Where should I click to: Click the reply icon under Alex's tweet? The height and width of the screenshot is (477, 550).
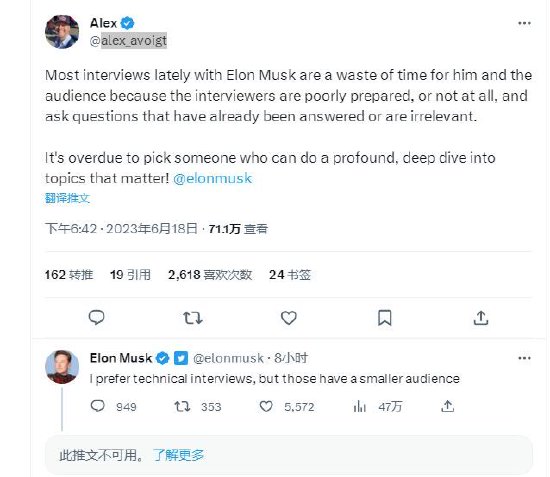96,318
